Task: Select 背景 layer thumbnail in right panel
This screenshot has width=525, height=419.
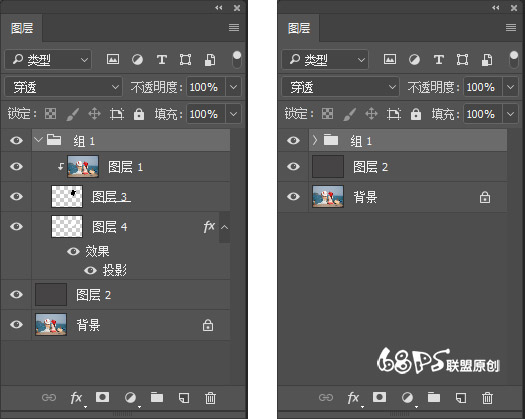Action: pyautogui.click(x=328, y=197)
